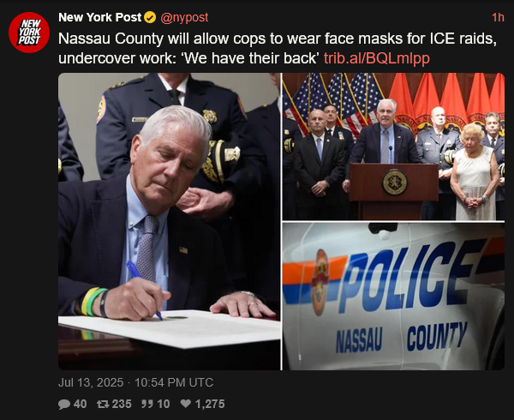Screen dimensions: 514x420
Task: Open the New York Post profile avatar
Action: click(x=29, y=33)
